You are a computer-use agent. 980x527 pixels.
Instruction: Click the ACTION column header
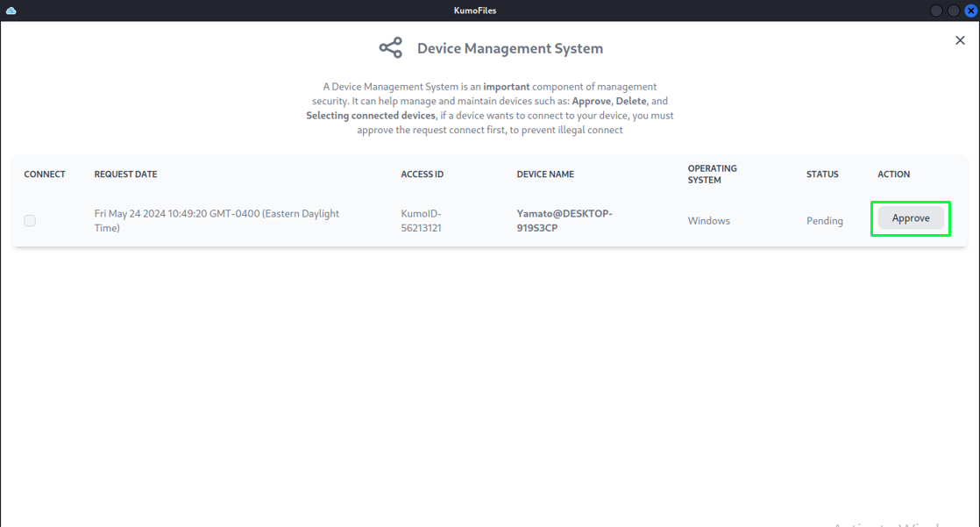click(x=893, y=174)
